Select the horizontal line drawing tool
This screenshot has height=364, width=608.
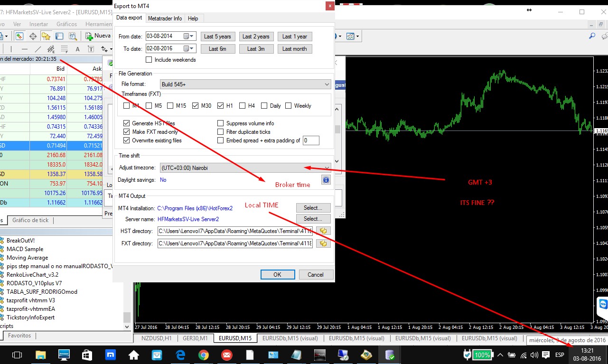(x=25, y=49)
